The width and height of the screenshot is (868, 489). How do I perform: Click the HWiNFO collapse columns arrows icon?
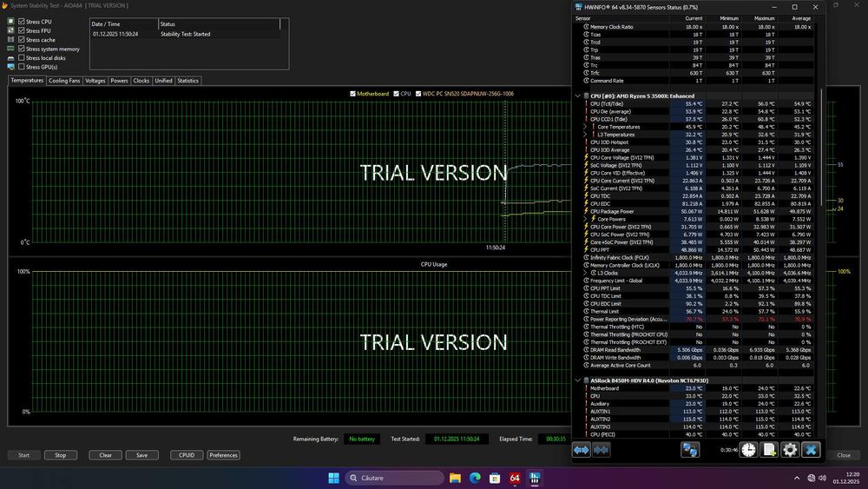601,450
